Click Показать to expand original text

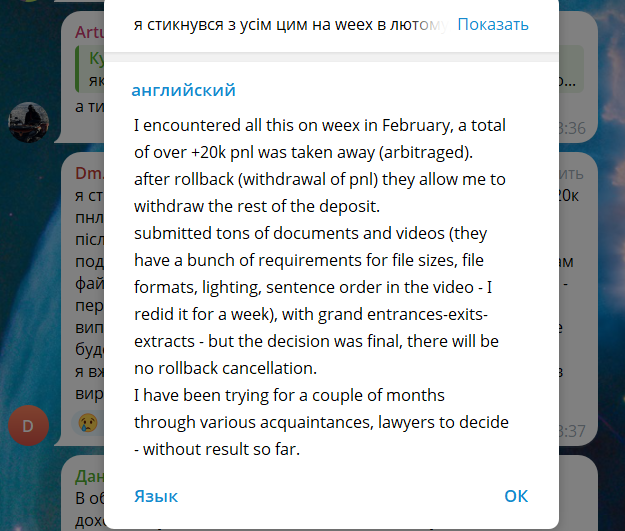(x=493, y=25)
